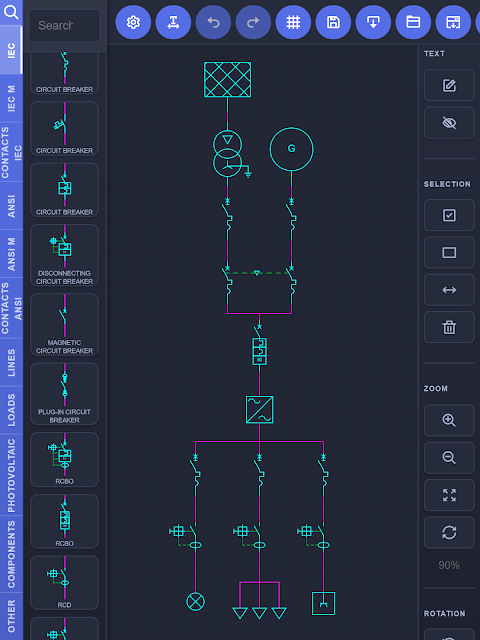Toggle text visibility eye icon
The width and height of the screenshot is (480, 640).
[x=449, y=123]
